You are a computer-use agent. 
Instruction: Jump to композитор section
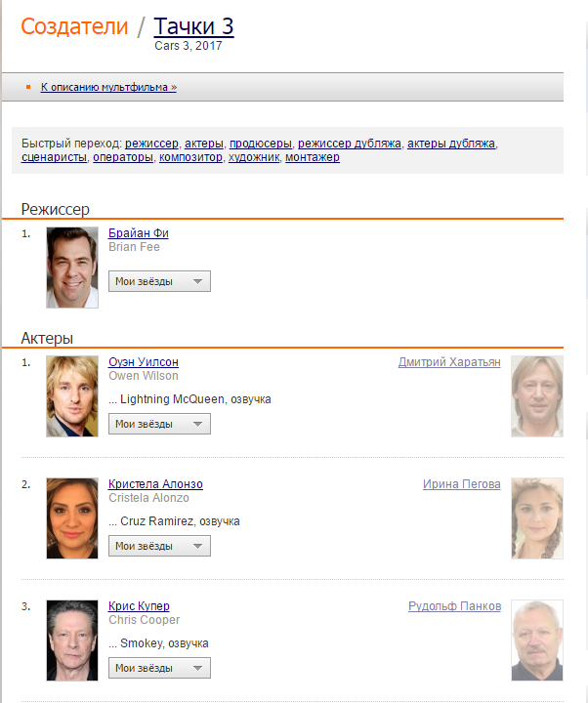point(190,157)
